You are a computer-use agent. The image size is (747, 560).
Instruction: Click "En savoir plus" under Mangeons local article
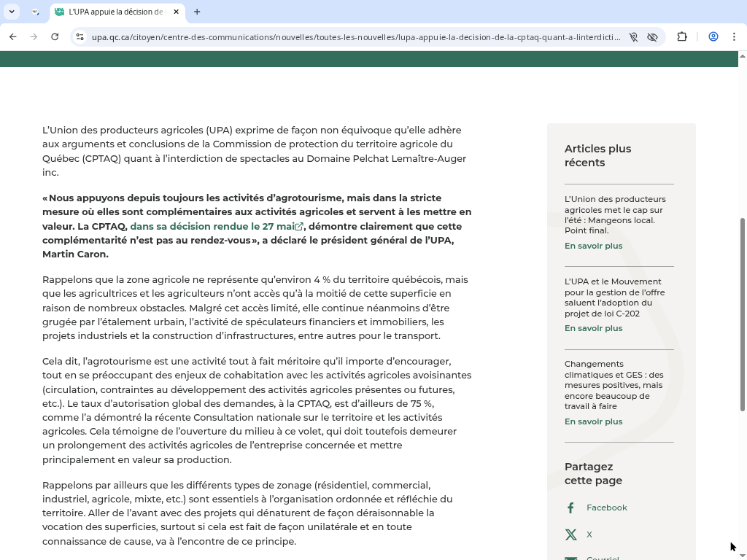(593, 246)
